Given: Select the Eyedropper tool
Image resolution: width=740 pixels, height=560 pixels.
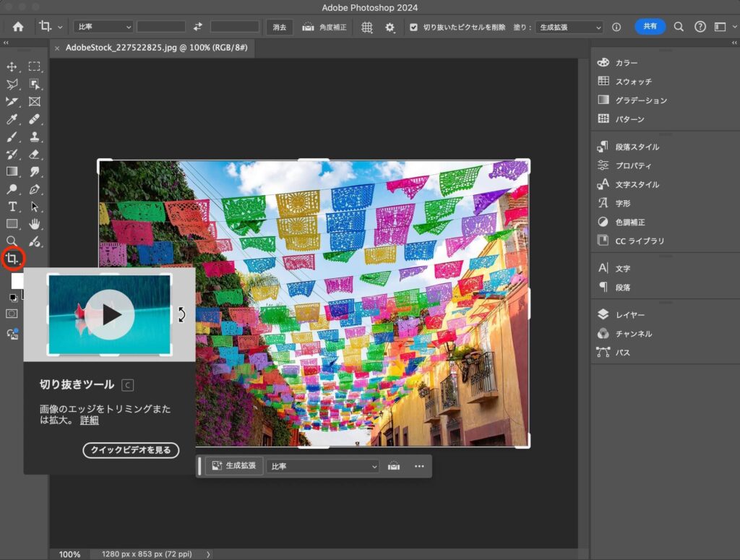Looking at the screenshot, I should tap(12, 119).
